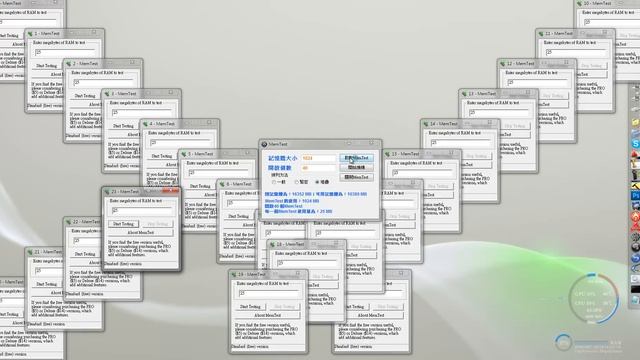
Task: Click the 4 - MemTest title bar icon
Action: click(x=145, y=124)
